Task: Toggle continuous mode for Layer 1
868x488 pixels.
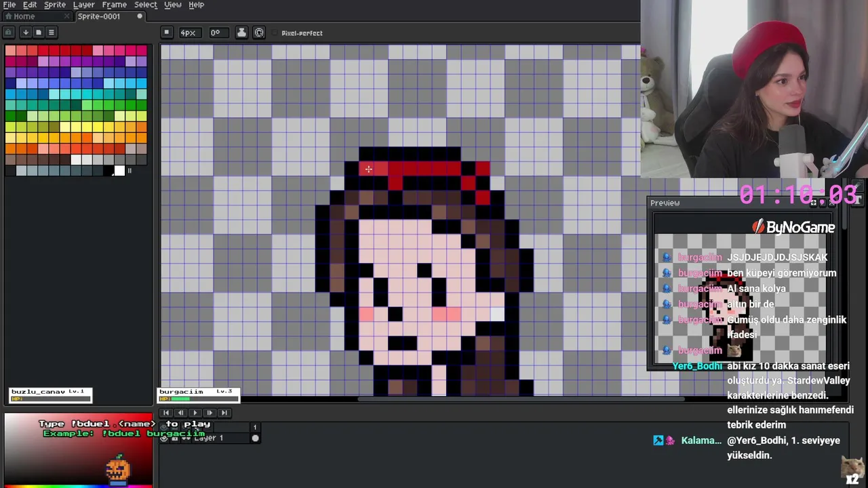Action: [x=186, y=438]
